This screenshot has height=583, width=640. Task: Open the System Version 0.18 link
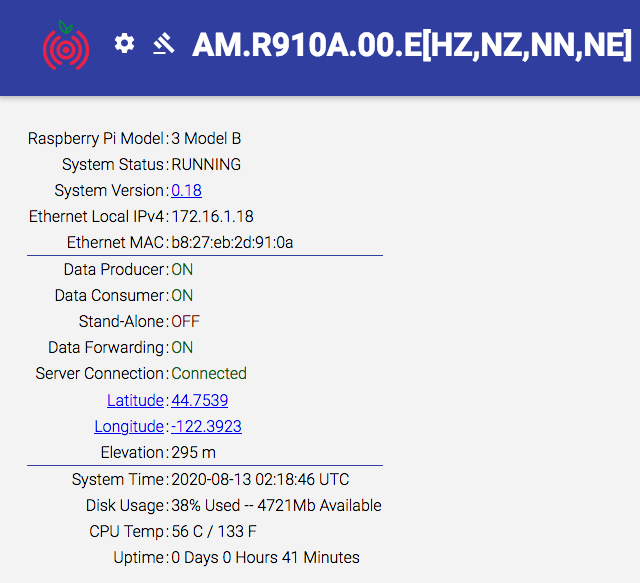pyautogui.click(x=187, y=190)
